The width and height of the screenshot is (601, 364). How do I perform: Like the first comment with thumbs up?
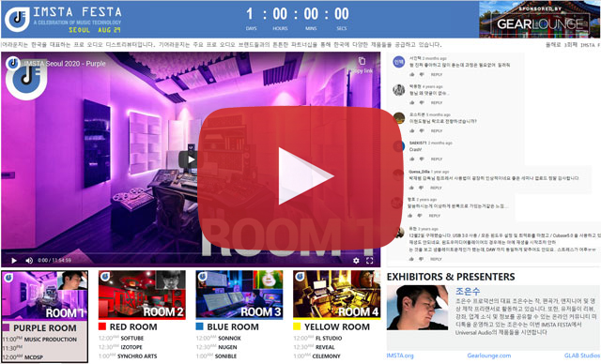point(412,75)
